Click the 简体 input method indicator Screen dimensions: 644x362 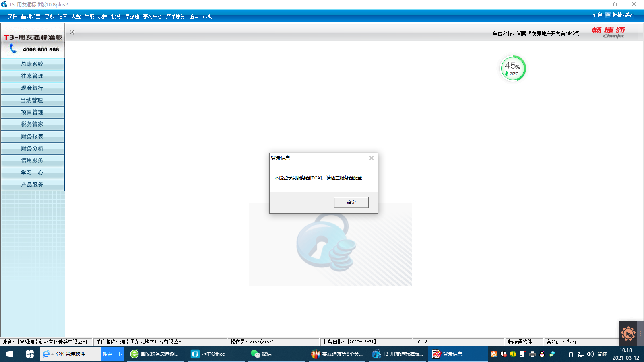click(x=603, y=354)
